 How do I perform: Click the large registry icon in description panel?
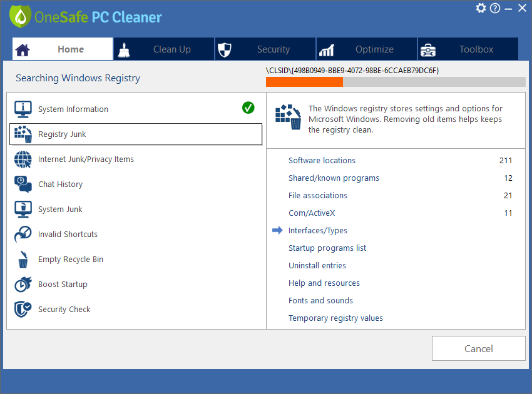[288, 117]
